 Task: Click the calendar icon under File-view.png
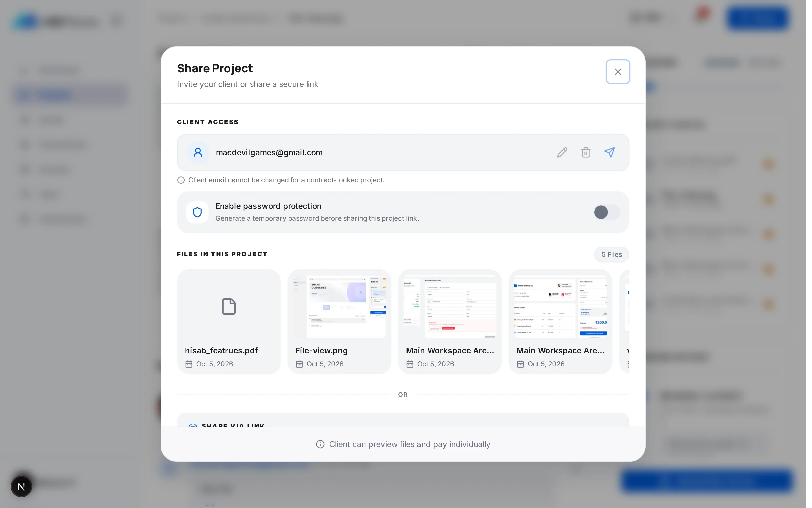[x=299, y=364]
